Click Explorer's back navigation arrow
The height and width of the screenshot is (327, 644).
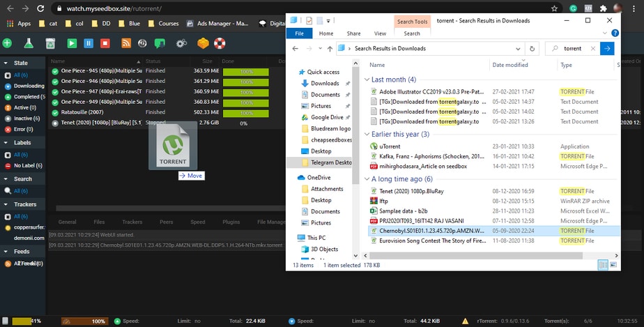point(295,49)
